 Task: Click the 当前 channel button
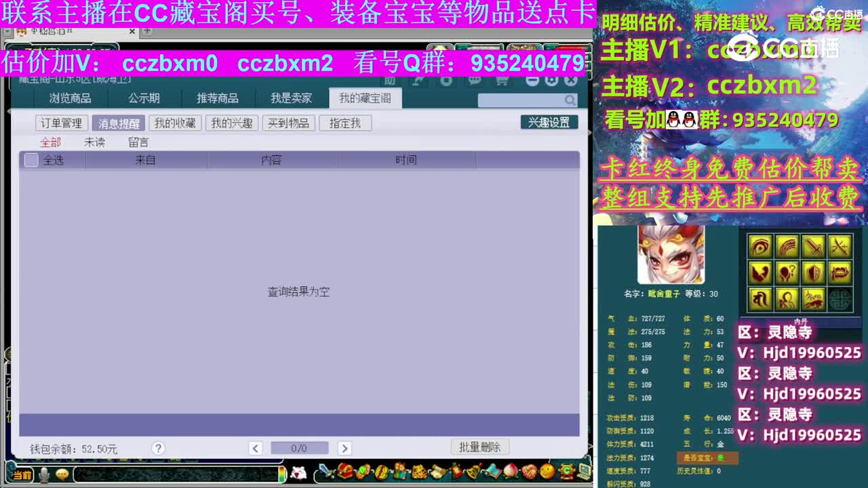point(22,475)
